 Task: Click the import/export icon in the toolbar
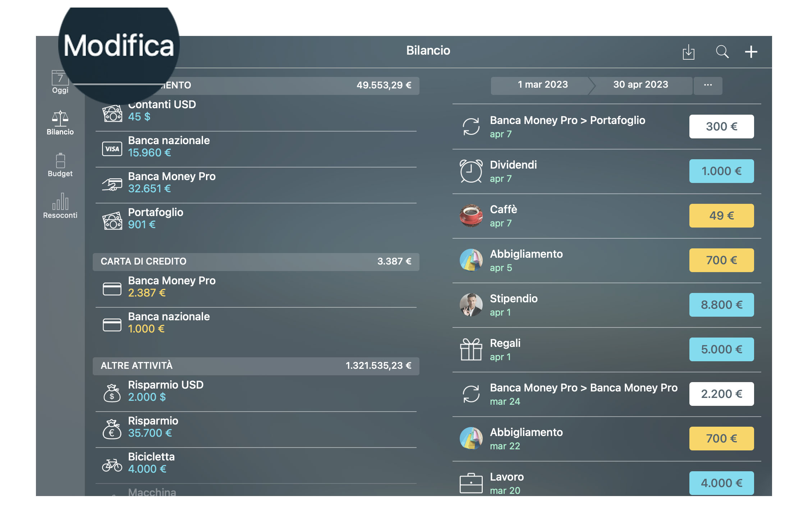point(688,52)
